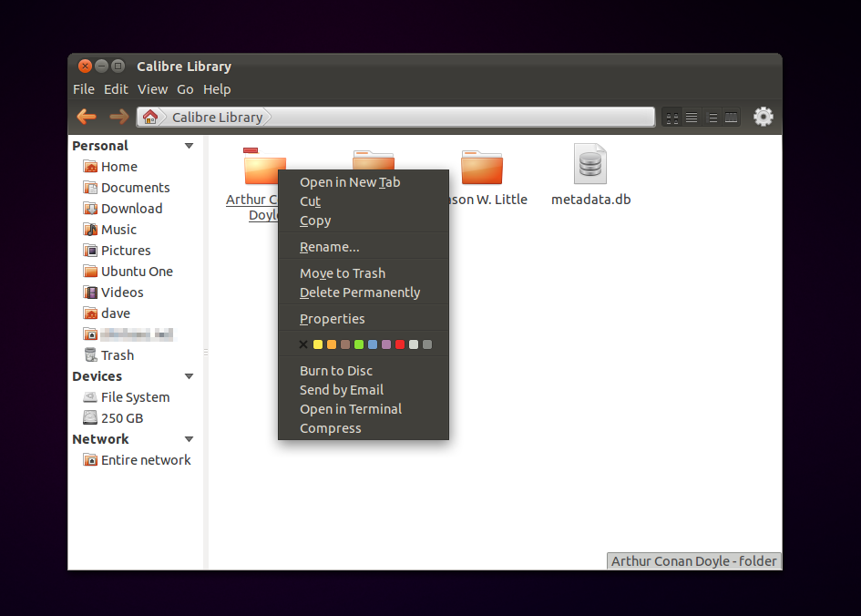Screen dimensions: 861x616
Task: Open the Go menu
Action: pyautogui.click(x=185, y=89)
